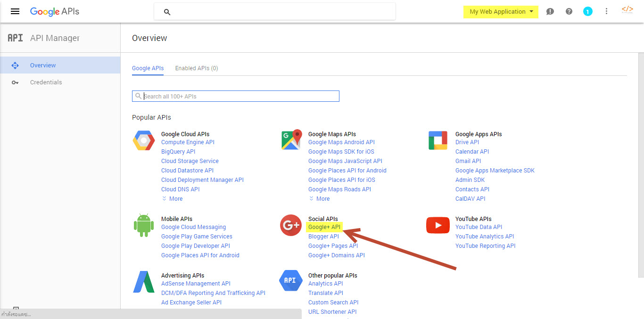
Task: Open the help question mark icon
Action: click(x=569, y=11)
